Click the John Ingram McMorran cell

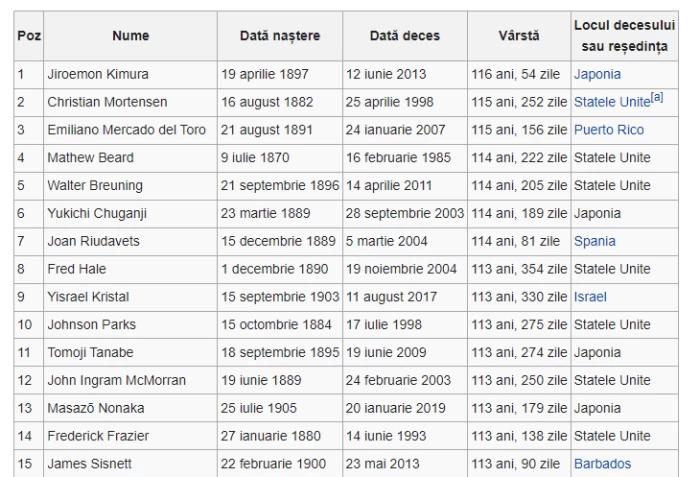coord(116,380)
